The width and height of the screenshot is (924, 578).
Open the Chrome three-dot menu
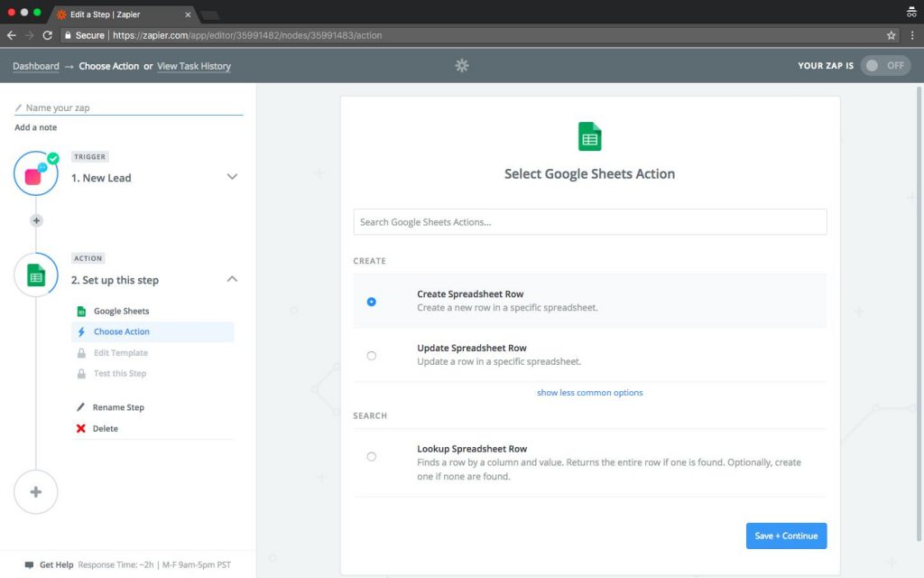tap(912, 35)
